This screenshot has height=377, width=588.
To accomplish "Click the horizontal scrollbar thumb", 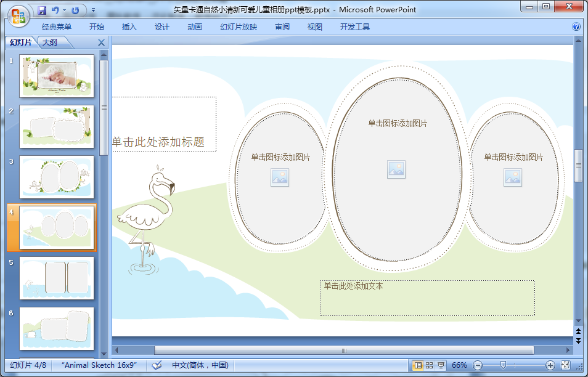I will pyautogui.click(x=344, y=351).
